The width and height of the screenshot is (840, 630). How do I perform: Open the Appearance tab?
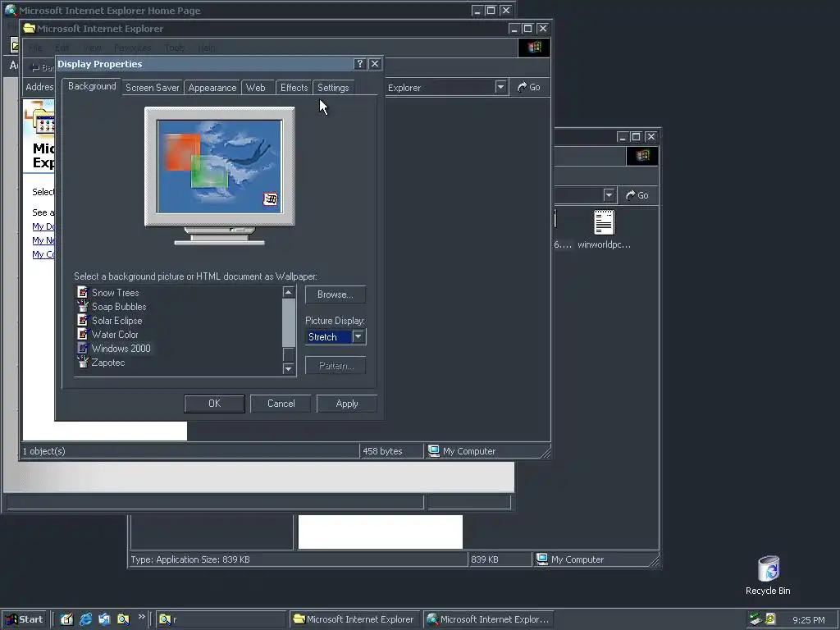(x=212, y=88)
